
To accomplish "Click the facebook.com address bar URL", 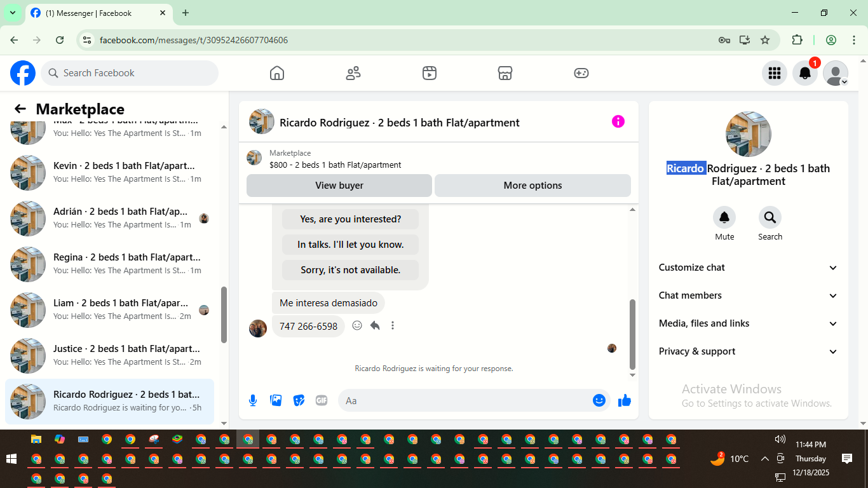I will (x=194, y=40).
